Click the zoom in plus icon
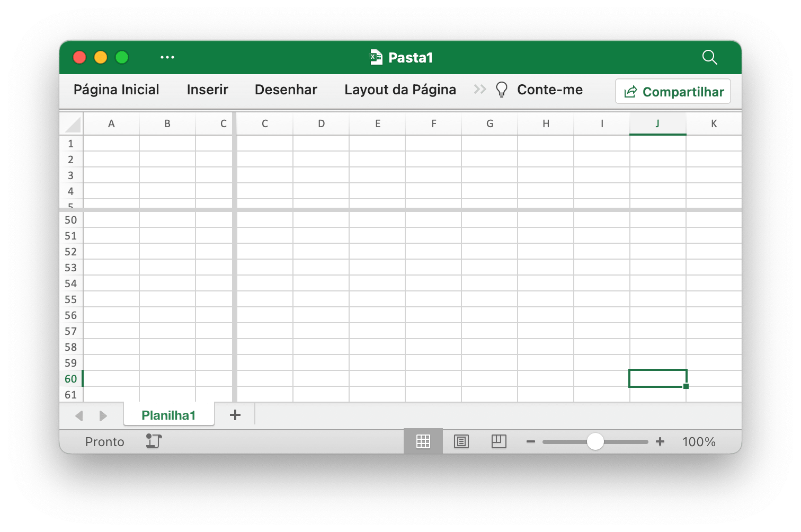The height and width of the screenshot is (532, 801). click(x=660, y=441)
